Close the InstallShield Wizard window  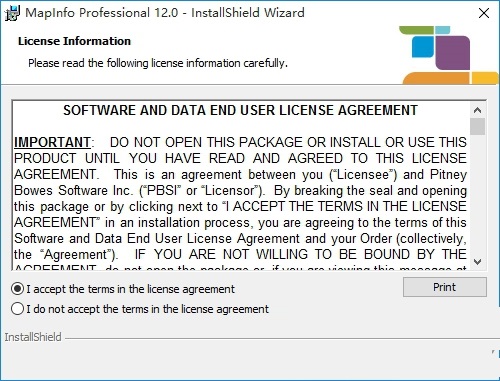484,13
